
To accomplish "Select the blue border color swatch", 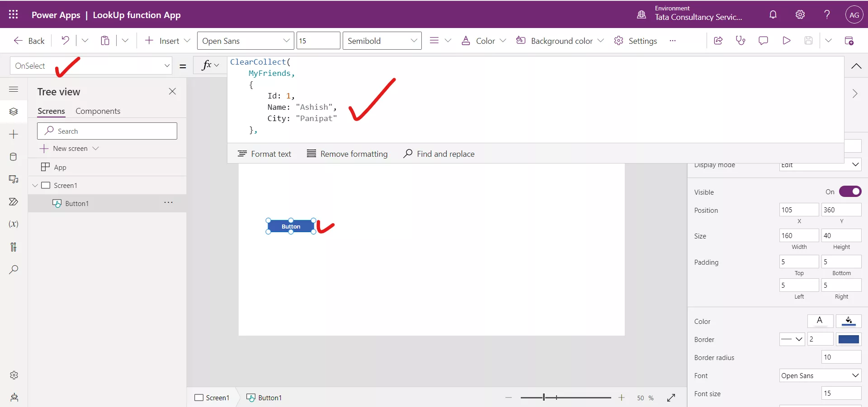I will 849,340.
